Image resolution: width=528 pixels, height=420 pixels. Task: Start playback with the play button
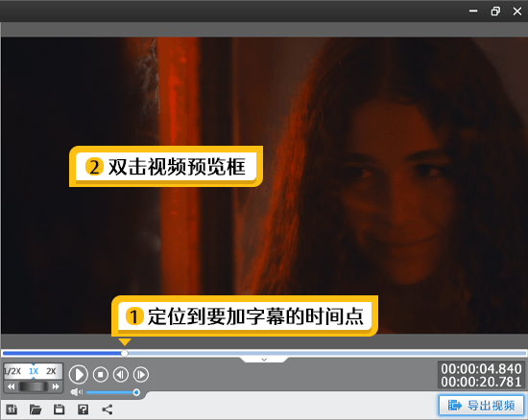click(79, 374)
